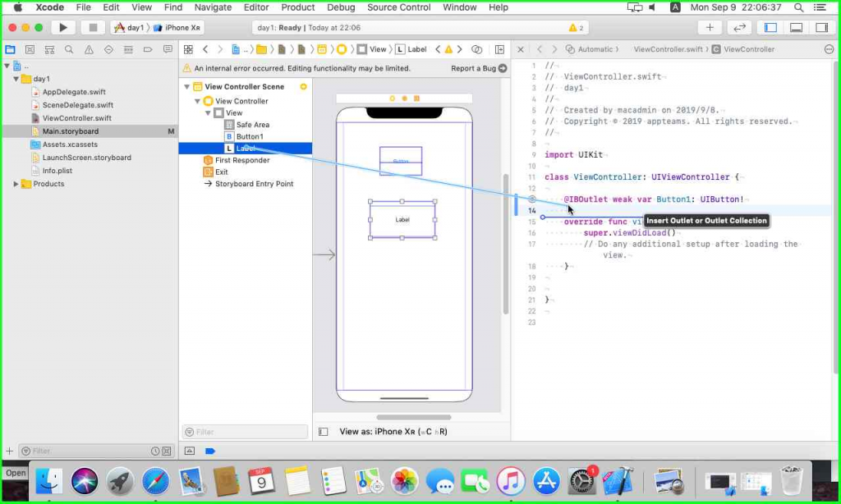Collapse the View Controller Scene disclosure triangle

(187, 87)
